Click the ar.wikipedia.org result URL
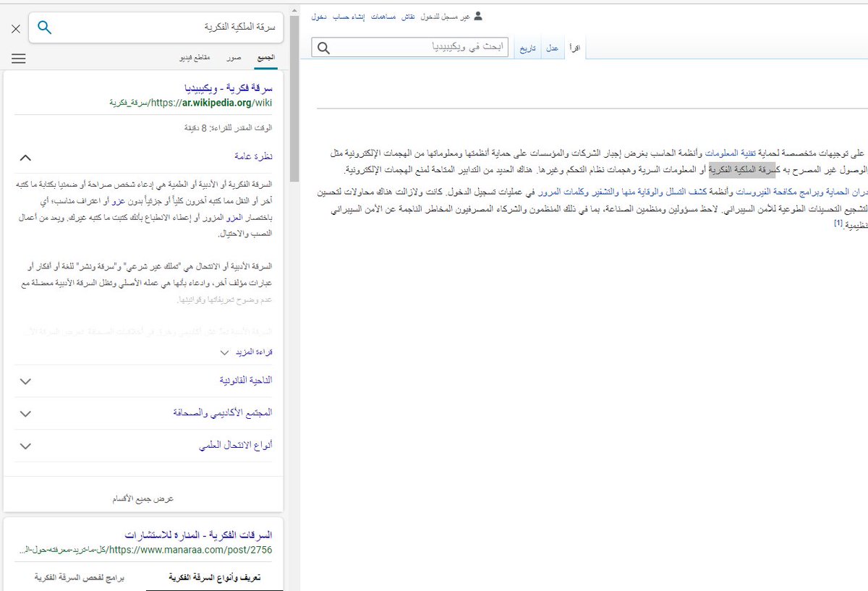The width and height of the screenshot is (868, 591). (x=191, y=103)
